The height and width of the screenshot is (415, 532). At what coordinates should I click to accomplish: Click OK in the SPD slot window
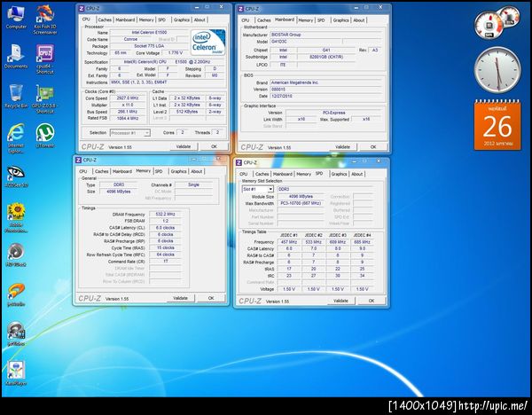pos(372,301)
